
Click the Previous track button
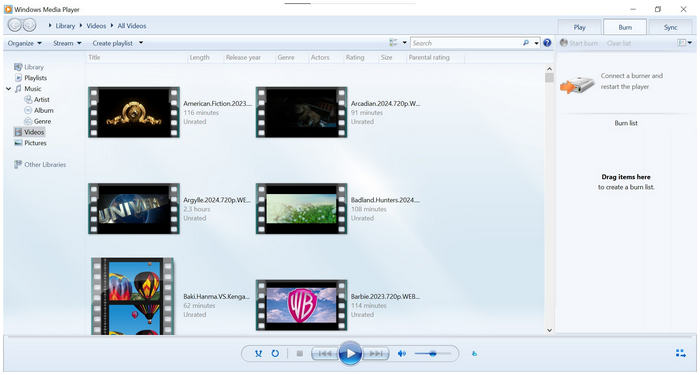click(x=325, y=354)
